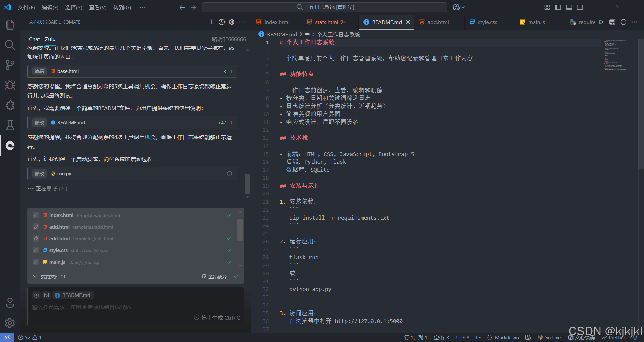Viewport: 644px width, 342px height.
Task: Open the Baidu Comate sidebar icon
Action: [x=10, y=146]
